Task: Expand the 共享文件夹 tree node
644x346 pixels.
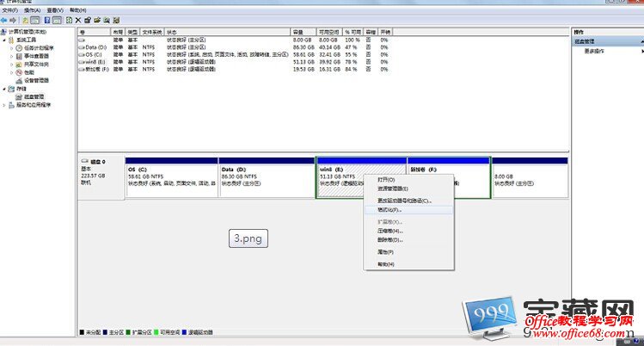Action: (12, 65)
